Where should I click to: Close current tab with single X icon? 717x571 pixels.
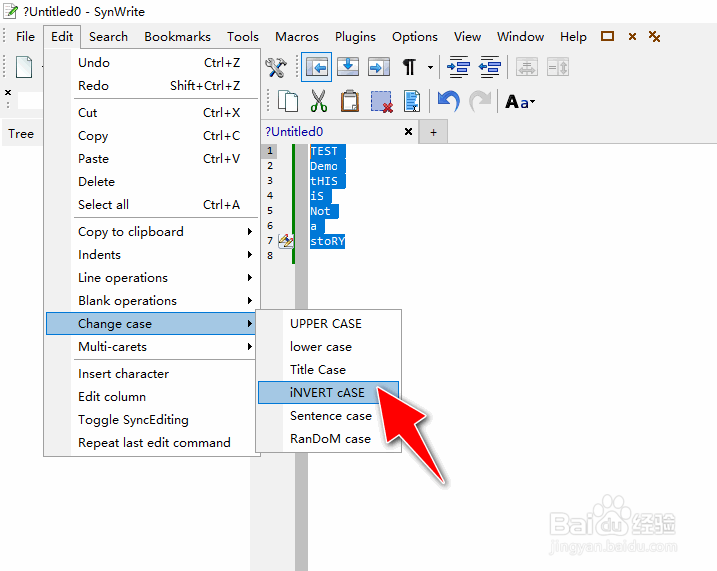point(632,37)
